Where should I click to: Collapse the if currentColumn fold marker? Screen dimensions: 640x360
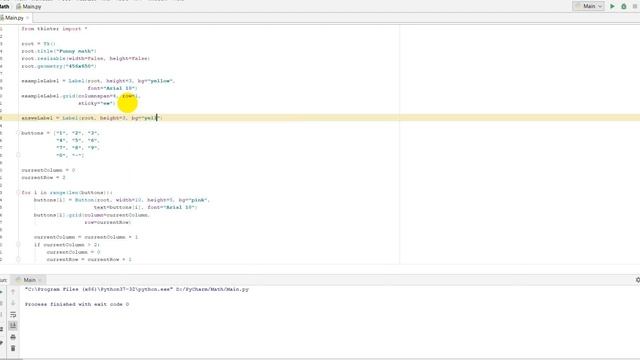tap(18, 244)
